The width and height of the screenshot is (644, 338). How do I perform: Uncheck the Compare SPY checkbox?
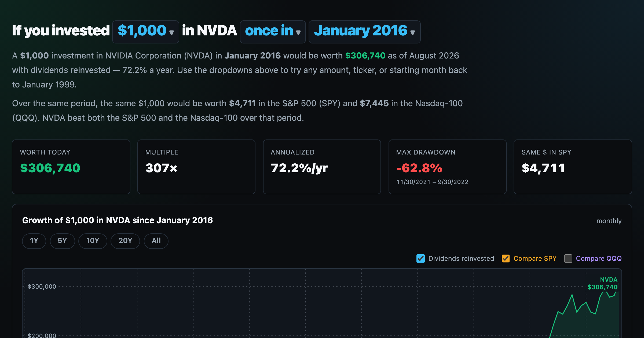[x=506, y=258]
